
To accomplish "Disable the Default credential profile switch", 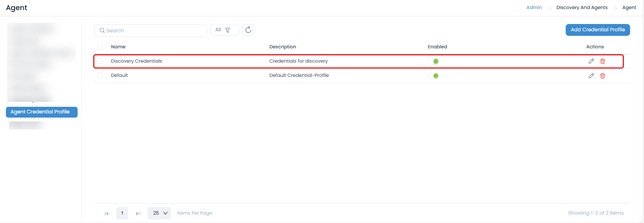I will (x=433, y=75).
